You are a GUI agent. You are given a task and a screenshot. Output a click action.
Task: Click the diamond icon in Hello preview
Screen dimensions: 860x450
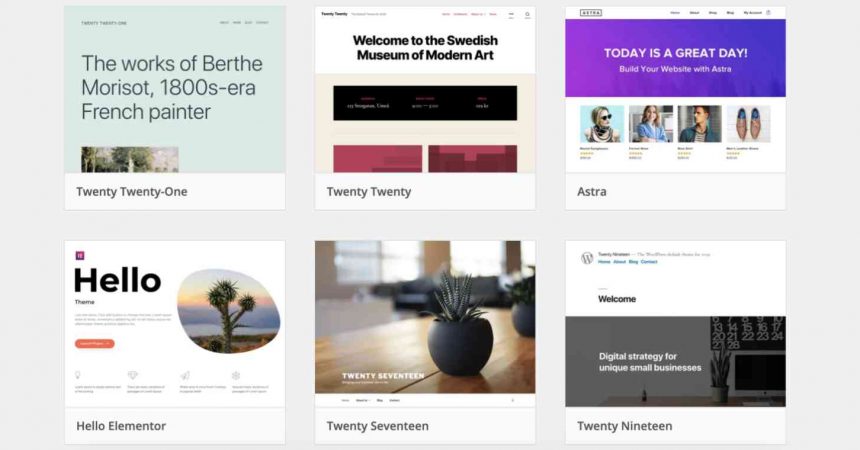pyautogui.click(x=132, y=375)
